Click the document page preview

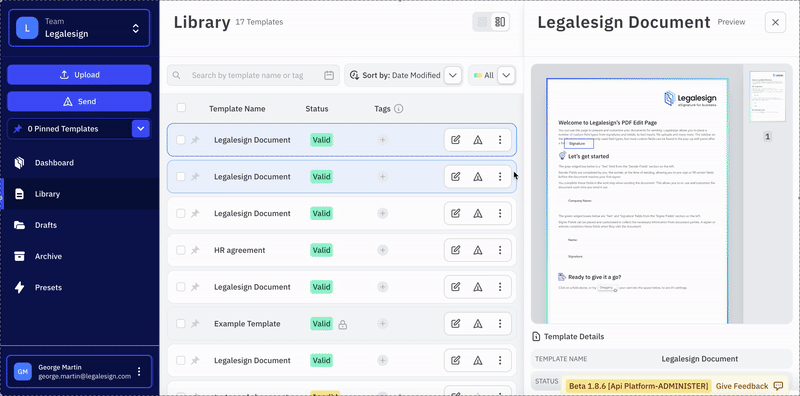(637, 201)
